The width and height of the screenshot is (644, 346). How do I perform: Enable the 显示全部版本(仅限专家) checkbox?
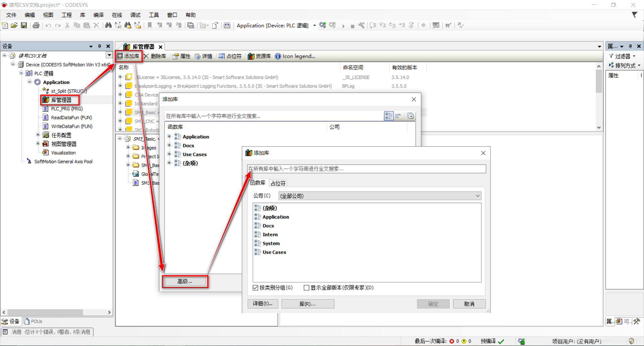(306, 288)
